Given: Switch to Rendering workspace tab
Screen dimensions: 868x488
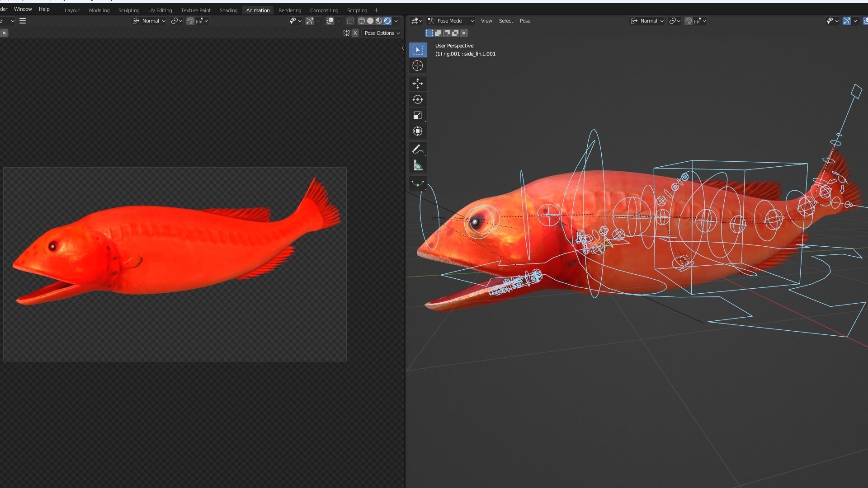Looking at the screenshot, I should (290, 10).
